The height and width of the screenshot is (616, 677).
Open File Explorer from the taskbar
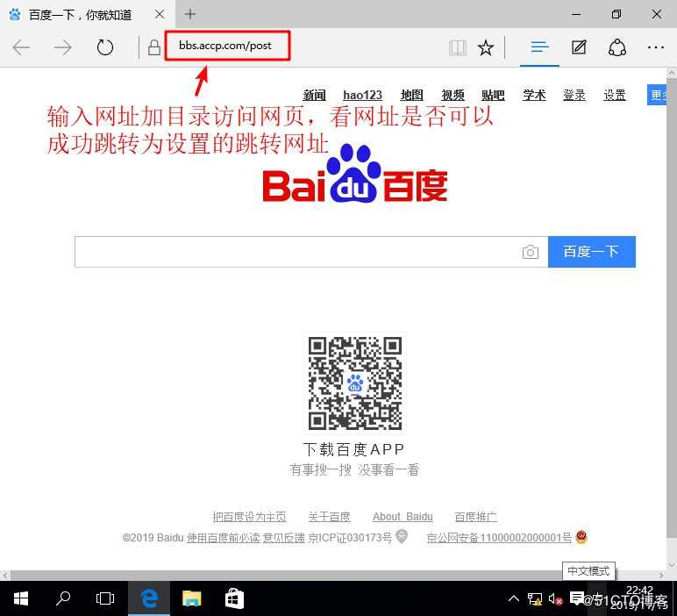pos(192,598)
